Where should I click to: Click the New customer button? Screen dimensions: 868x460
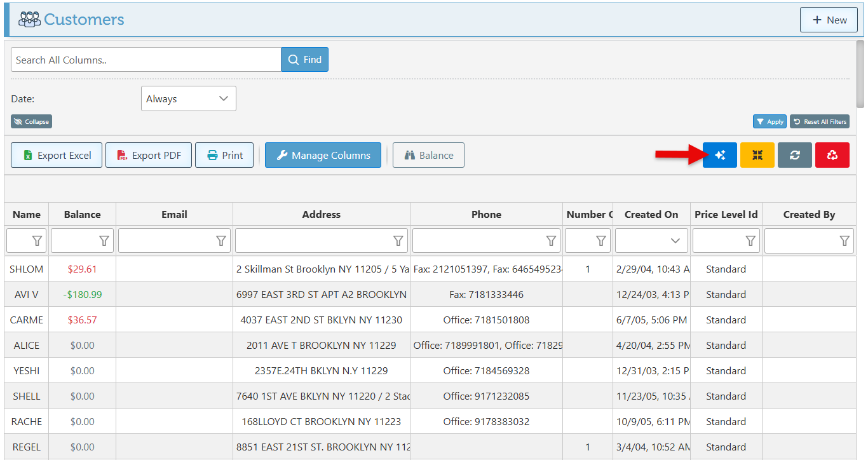(x=828, y=20)
